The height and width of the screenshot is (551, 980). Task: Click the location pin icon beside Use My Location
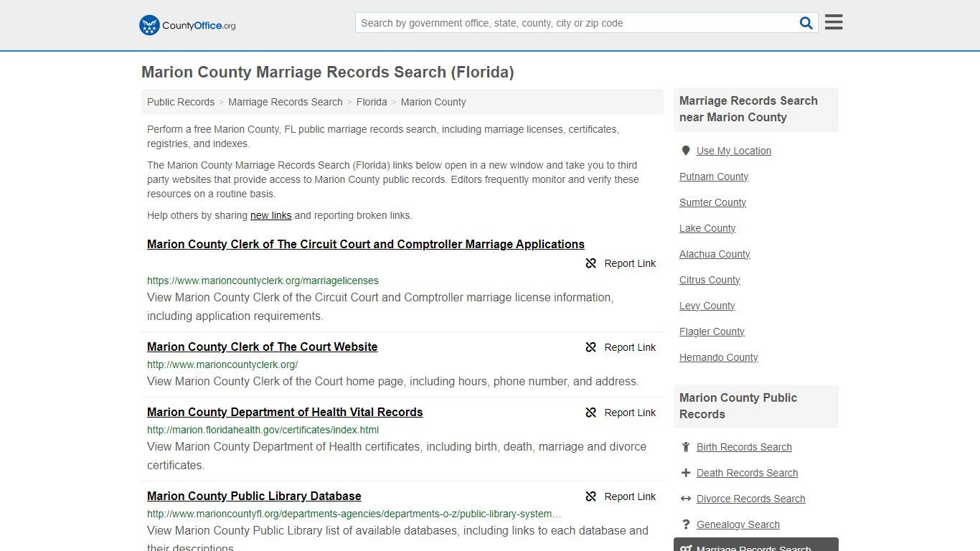(686, 151)
